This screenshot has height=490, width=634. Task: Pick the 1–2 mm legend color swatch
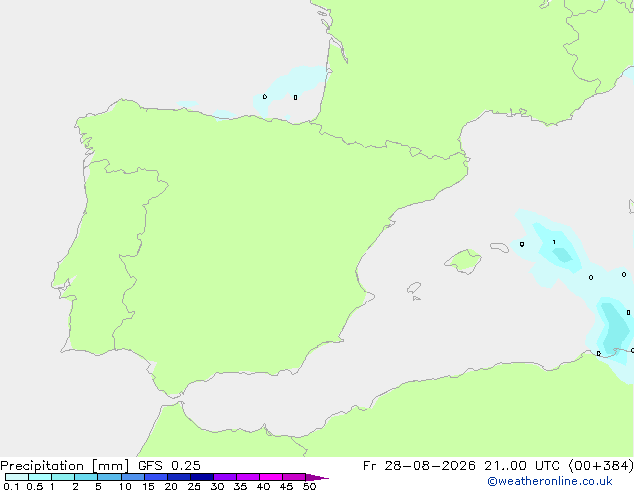pos(63,477)
